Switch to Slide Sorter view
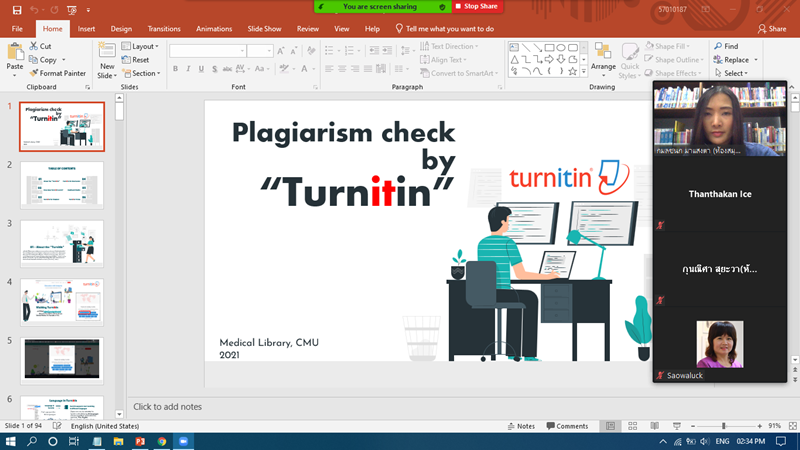Image resolution: width=800 pixels, height=450 pixels. [634, 426]
